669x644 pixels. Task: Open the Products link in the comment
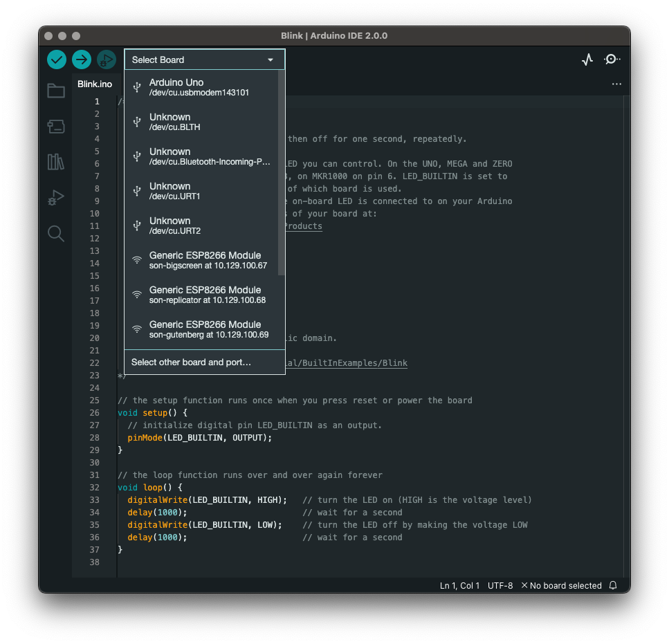pos(303,226)
